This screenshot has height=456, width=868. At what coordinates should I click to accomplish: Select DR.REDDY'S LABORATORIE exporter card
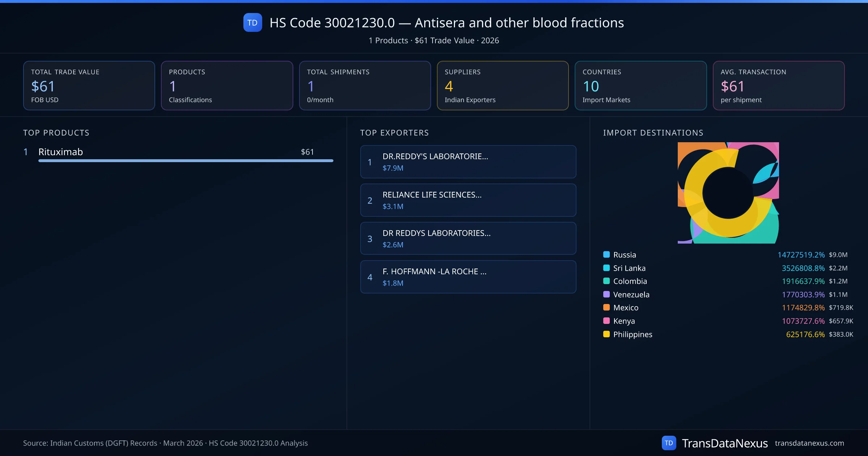click(468, 162)
